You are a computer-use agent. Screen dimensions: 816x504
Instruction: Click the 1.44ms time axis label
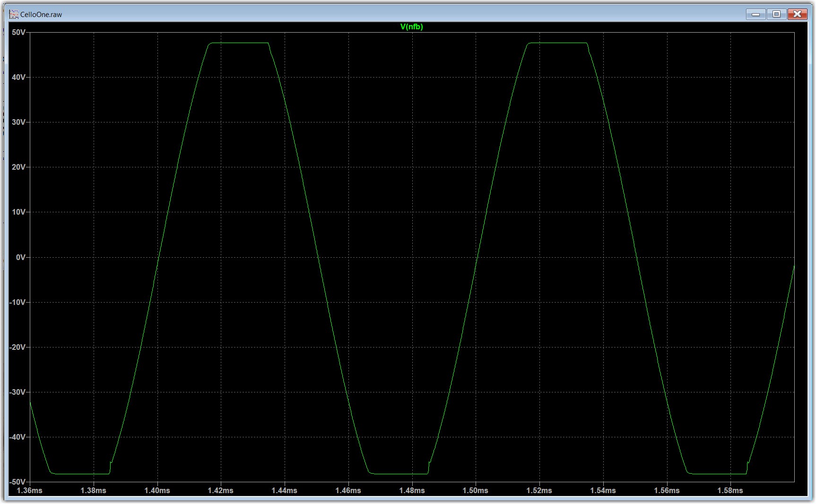point(285,491)
